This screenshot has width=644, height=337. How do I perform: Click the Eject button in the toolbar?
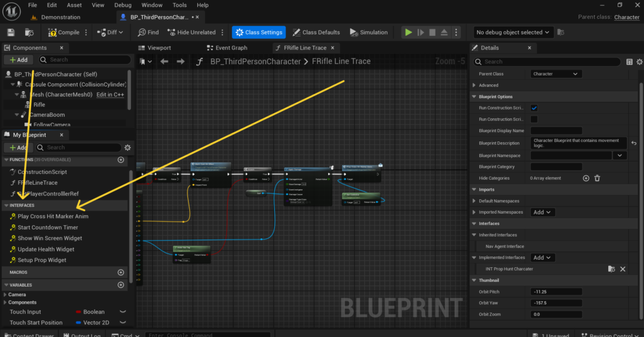tap(444, 33)
